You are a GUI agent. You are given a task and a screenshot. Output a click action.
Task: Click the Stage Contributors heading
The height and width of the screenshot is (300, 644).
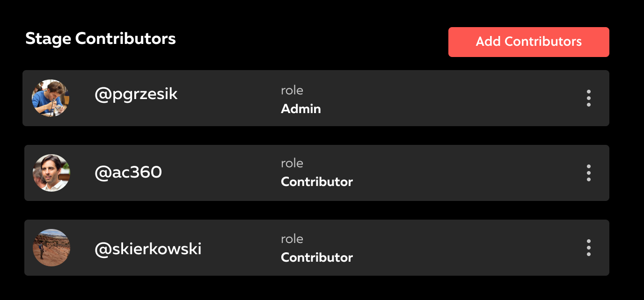(101, 39)
